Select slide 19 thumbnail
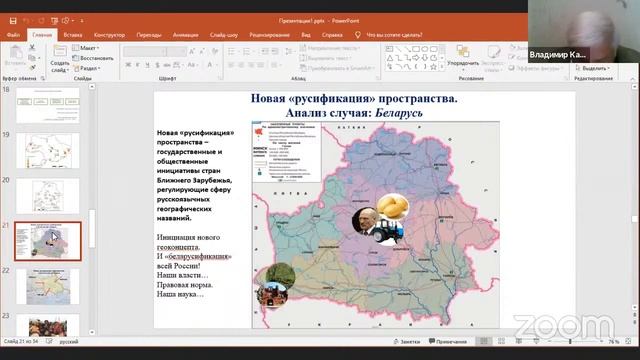Screen dimensions: 640x360 pos(48,151)
